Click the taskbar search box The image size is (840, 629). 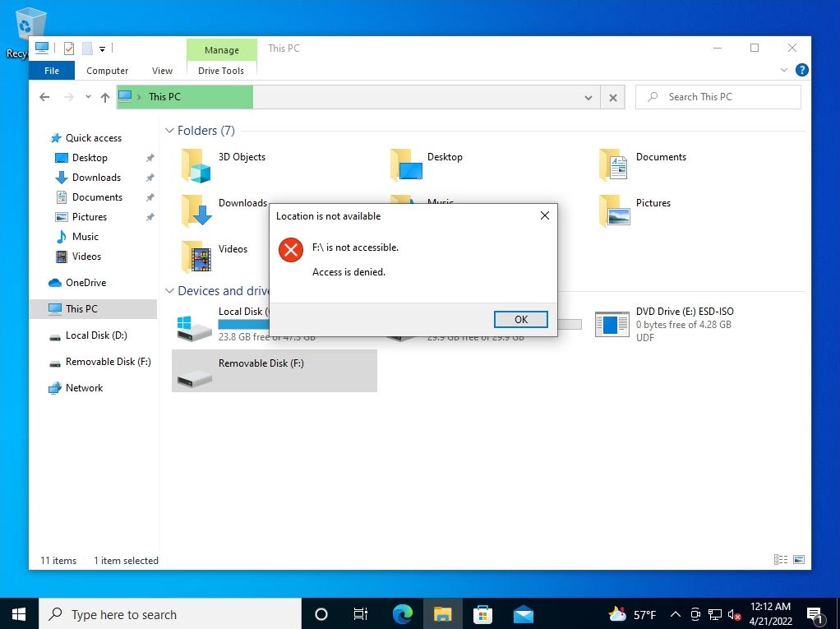170,614
